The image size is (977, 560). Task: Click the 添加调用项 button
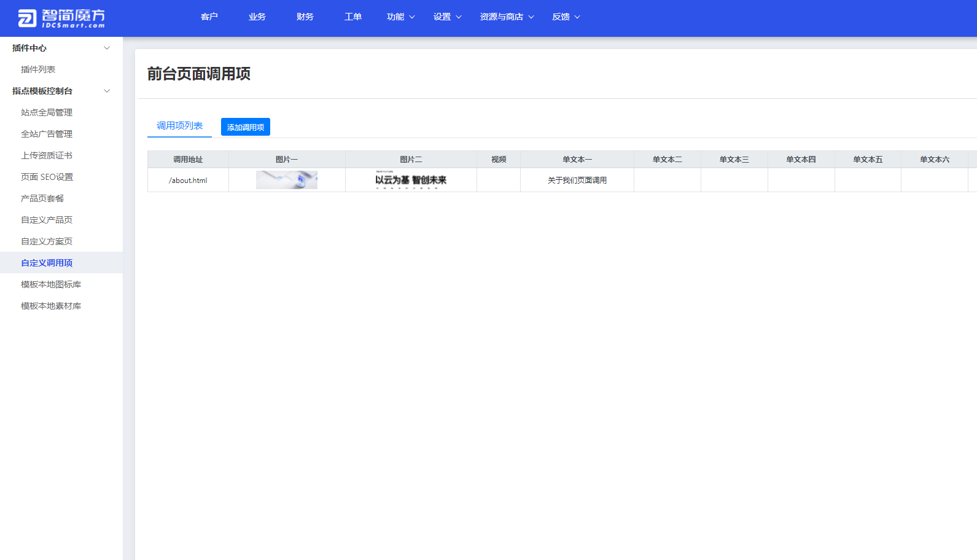[x=246, y=127]
